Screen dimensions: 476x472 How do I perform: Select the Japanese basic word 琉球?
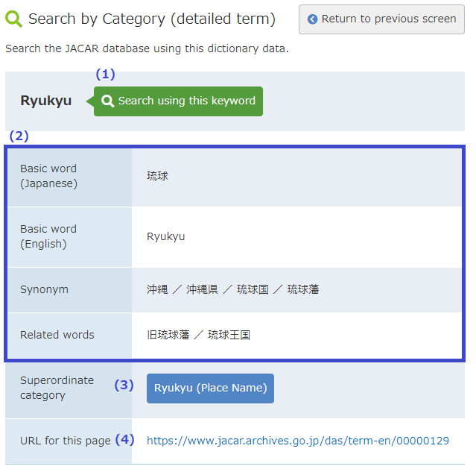click(157, 176)
